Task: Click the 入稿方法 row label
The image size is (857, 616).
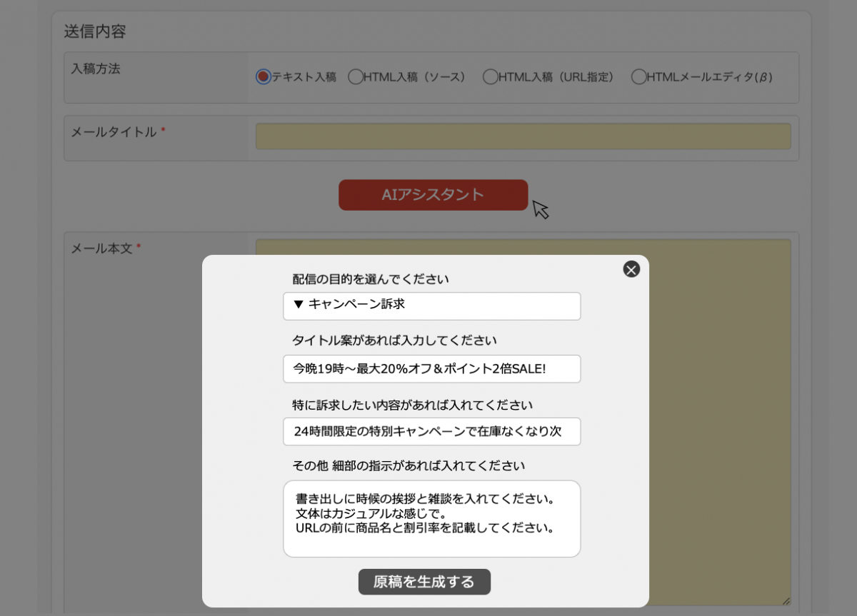Action: (96, 69)
